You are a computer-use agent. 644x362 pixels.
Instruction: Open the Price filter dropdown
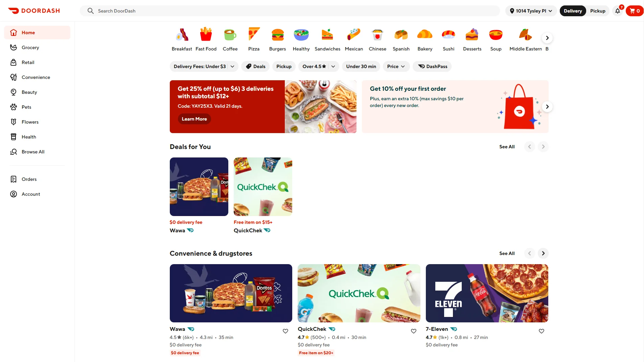[396, 66]
